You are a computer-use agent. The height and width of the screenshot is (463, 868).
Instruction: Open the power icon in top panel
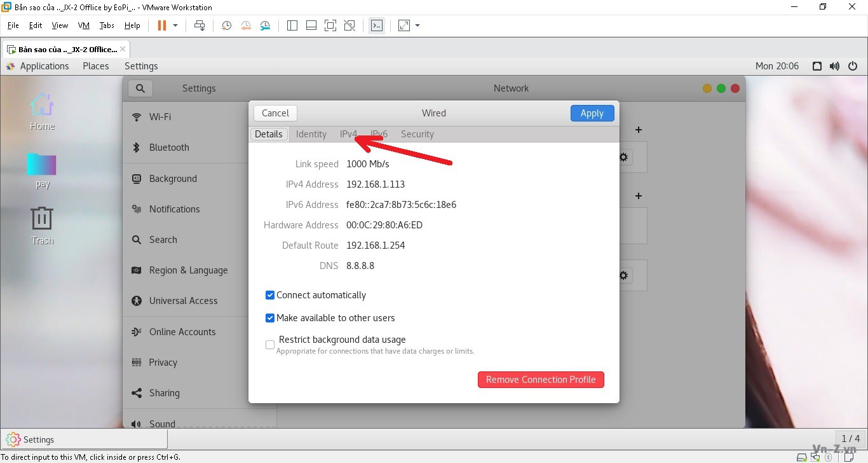[x=853, y=66]
